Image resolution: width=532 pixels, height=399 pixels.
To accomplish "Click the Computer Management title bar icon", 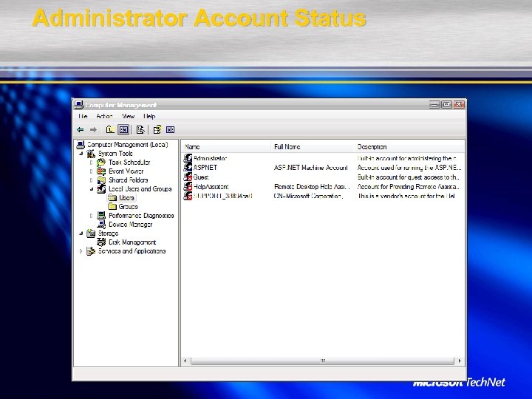I will (x=79, y=104).
